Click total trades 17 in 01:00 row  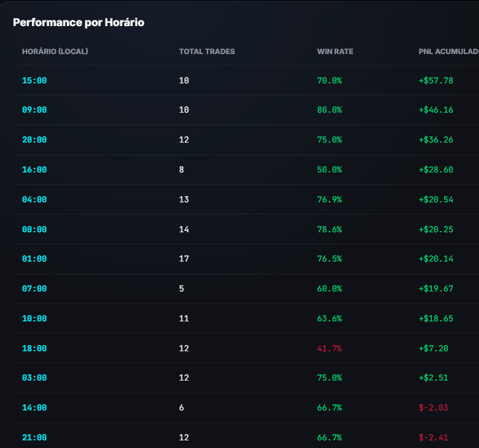pyautogui.click(x=184, y=259)
